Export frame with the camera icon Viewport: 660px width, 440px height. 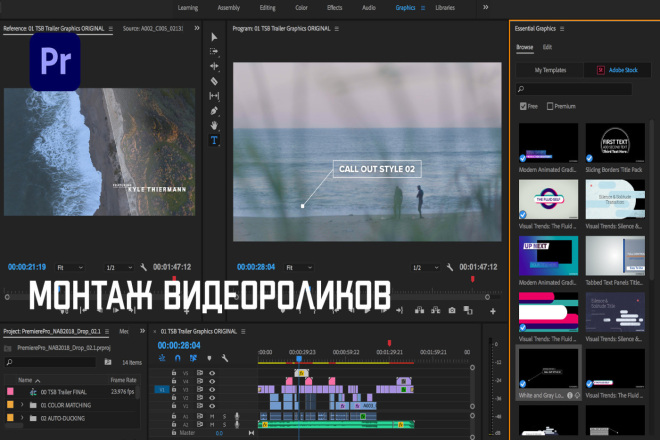pyautogui.click(x=452, y=311)
